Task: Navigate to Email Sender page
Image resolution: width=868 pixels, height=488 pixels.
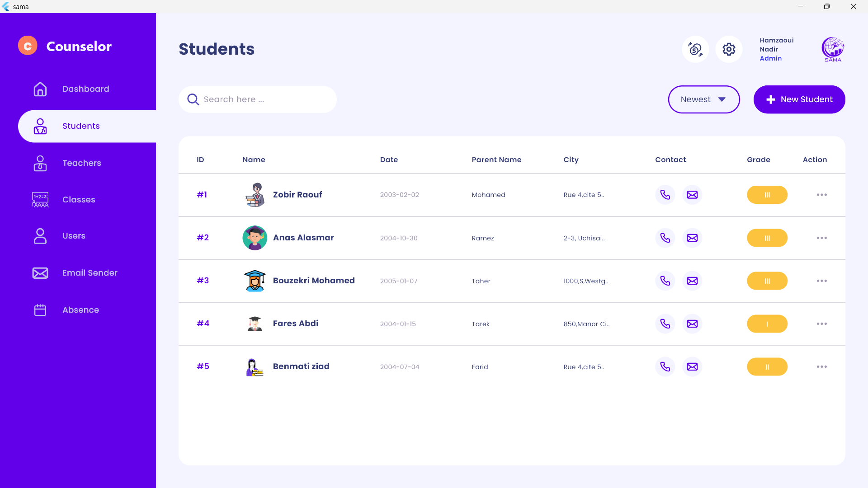Action: coord(90,273)
